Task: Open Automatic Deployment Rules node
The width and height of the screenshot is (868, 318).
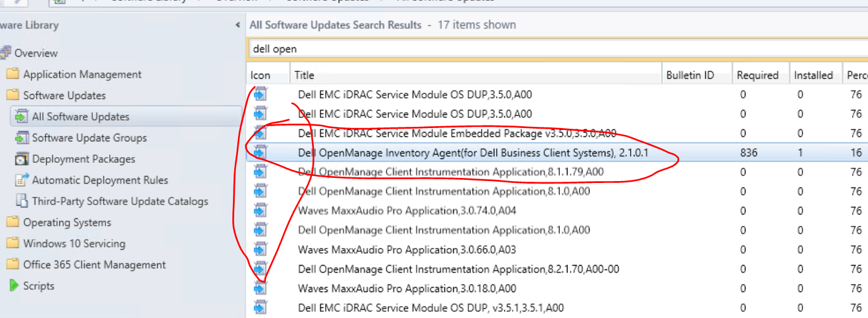Action: click(x=100, y=180)
